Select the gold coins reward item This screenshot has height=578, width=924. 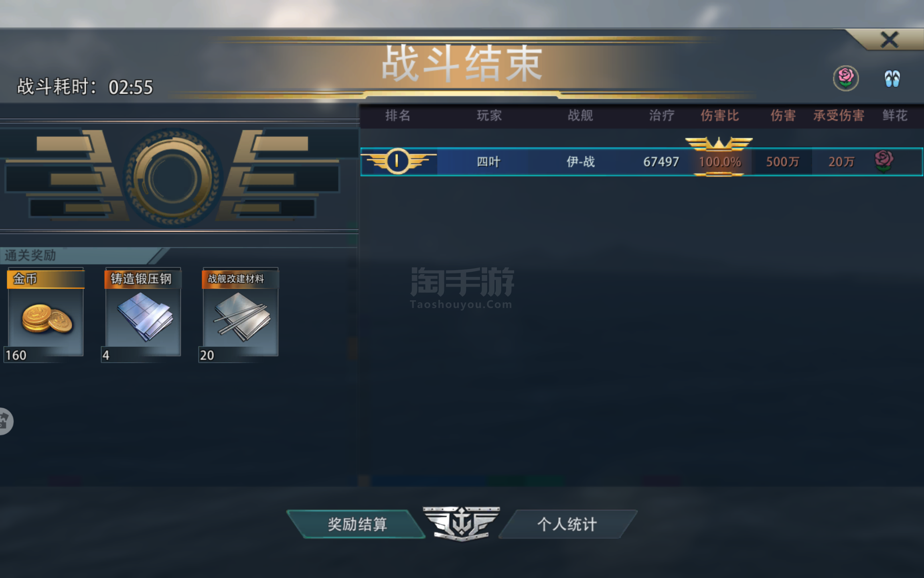[x=45, y=315]
